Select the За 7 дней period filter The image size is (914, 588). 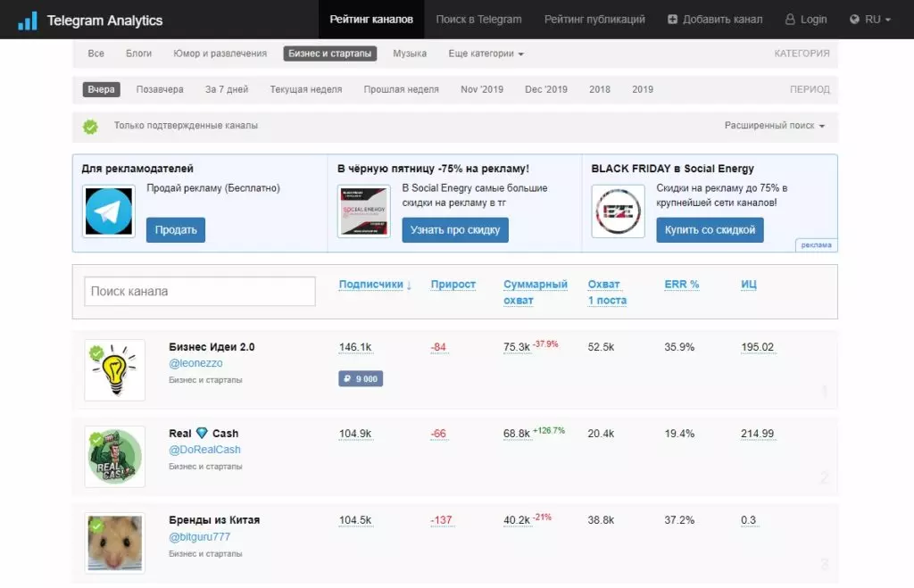226,89
